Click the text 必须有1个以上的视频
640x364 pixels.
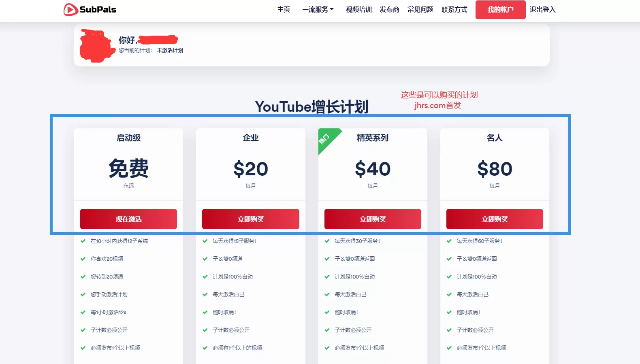click(x=237, y=348)
